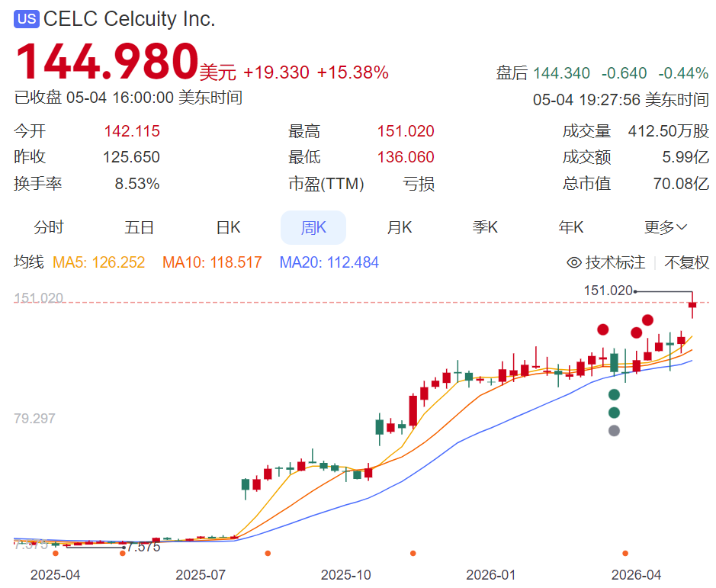Viewport: 716px width, 588px height.
Task: Click the blue US market badge
Action: pyautogui.click(x=27, y=19)
